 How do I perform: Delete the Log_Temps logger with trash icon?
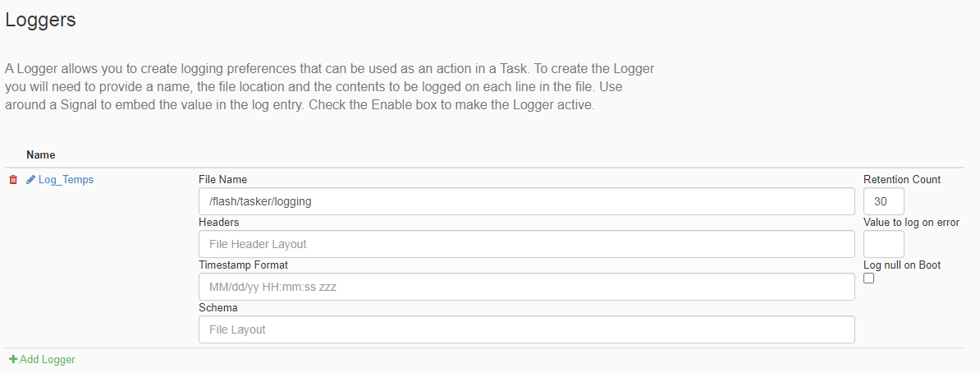pos(13,180)
